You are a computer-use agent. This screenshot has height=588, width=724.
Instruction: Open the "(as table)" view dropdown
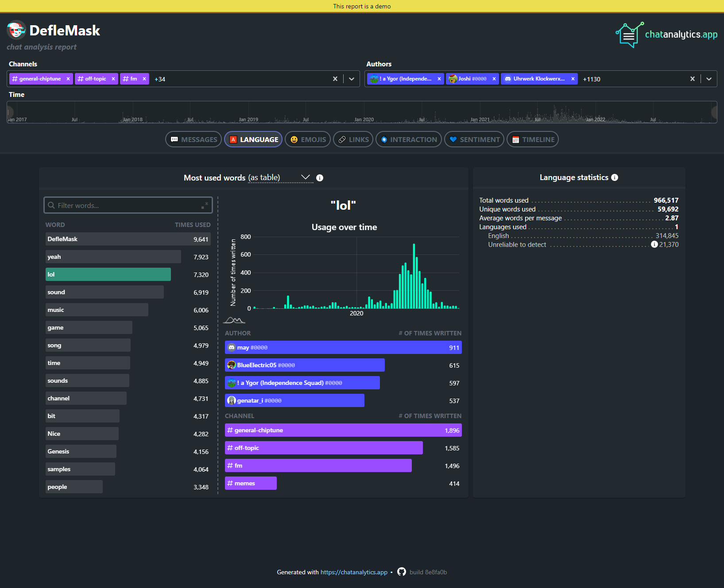click(305, 177)
